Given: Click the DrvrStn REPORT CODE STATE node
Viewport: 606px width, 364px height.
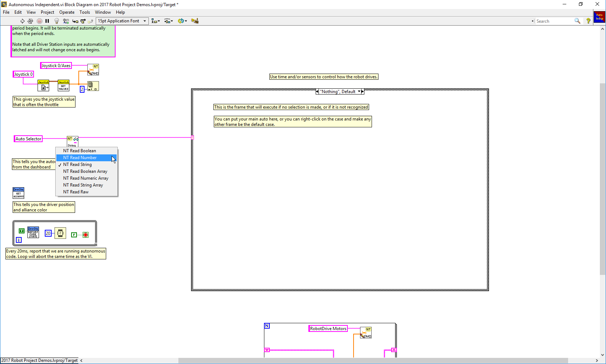Looking at the screenshot, I should coord(33,233).
